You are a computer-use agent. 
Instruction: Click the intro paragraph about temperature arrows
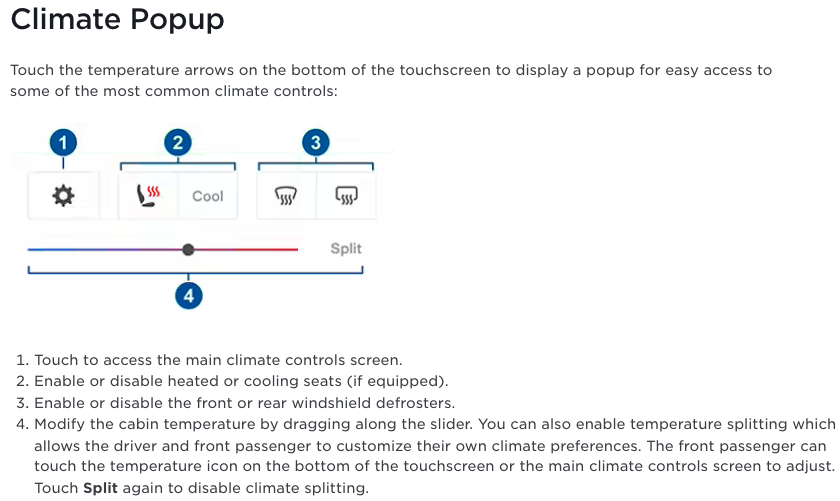pos(391,80)
